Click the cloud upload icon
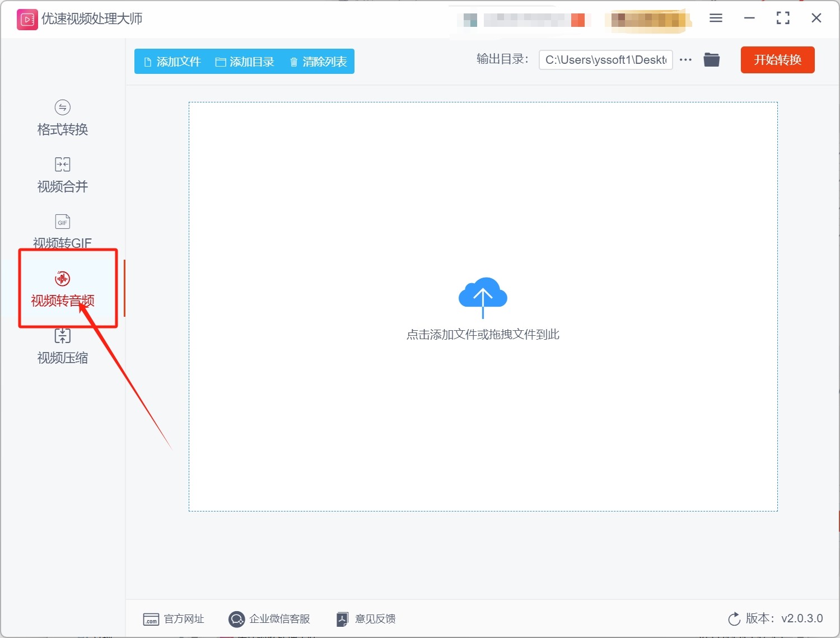Image resolution: width=840 pixels, height=638 pixels. point(483,295)
